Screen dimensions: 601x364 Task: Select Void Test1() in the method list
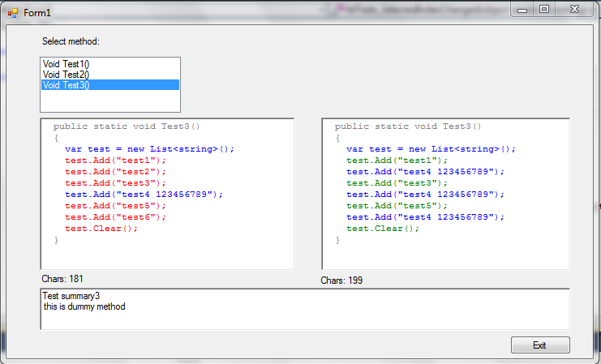[66, 63]
